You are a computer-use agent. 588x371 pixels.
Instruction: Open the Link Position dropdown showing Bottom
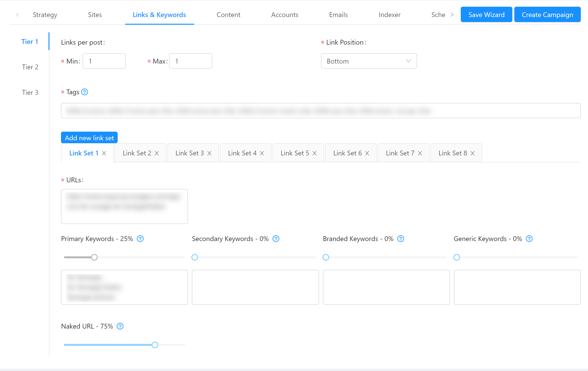[369, 61]
